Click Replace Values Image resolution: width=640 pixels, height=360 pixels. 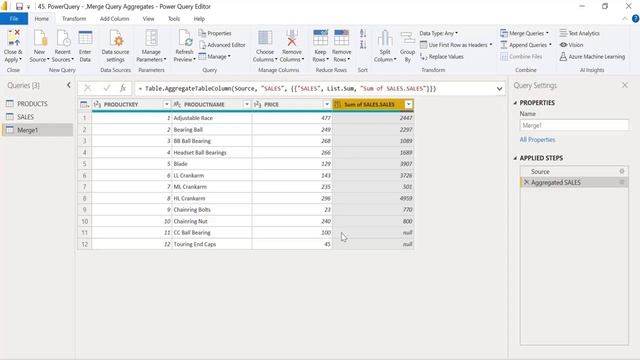pyautogui.click(x=442, y=56)
